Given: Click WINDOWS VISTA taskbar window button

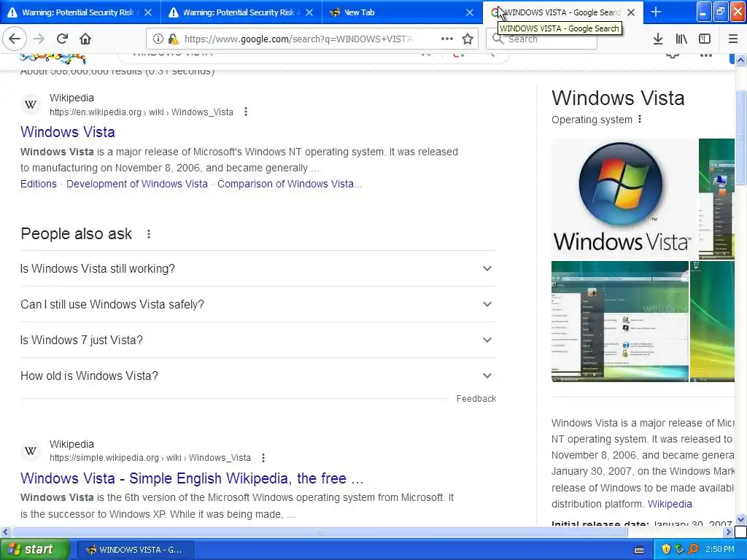Looking at the screenshot, I should 135,550.
